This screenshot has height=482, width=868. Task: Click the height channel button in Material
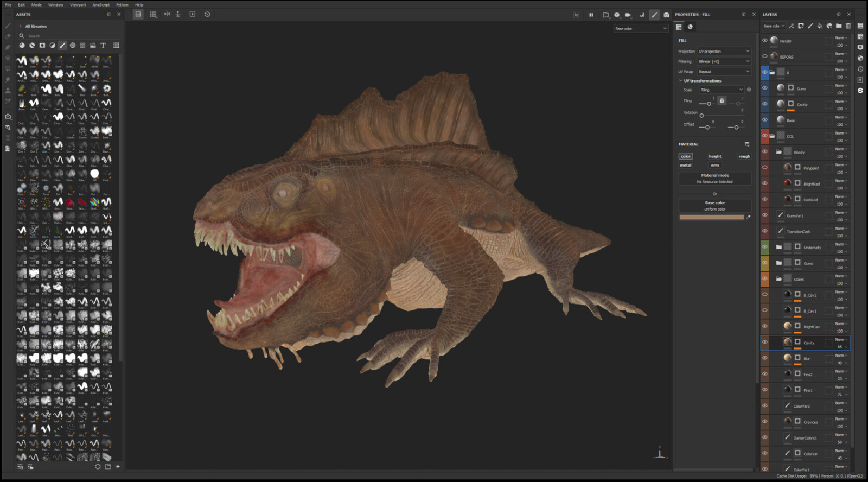(x=715, y=156)
